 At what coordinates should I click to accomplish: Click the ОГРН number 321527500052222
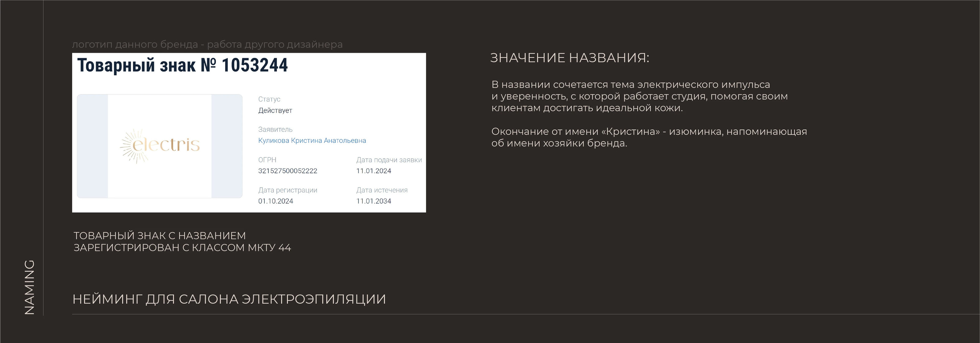point(288,171)
